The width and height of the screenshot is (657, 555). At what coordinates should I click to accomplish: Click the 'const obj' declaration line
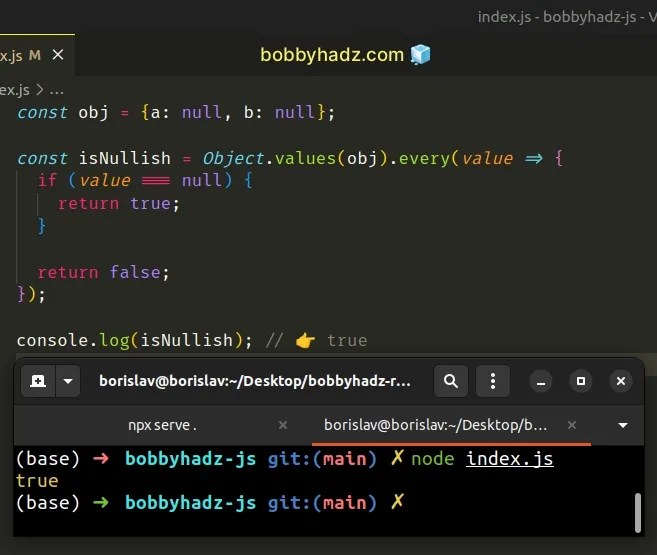click(176, 112)
